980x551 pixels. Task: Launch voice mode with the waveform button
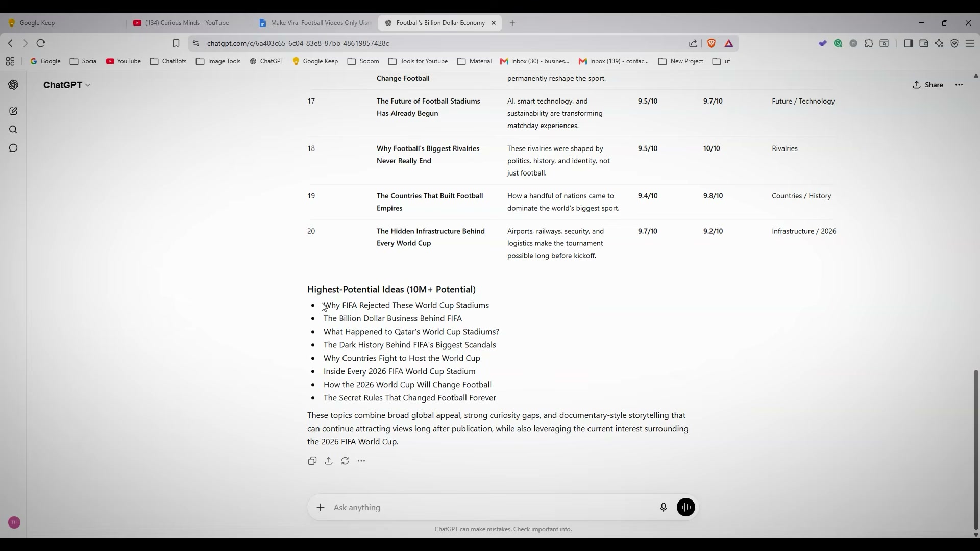tap(686, 507)
